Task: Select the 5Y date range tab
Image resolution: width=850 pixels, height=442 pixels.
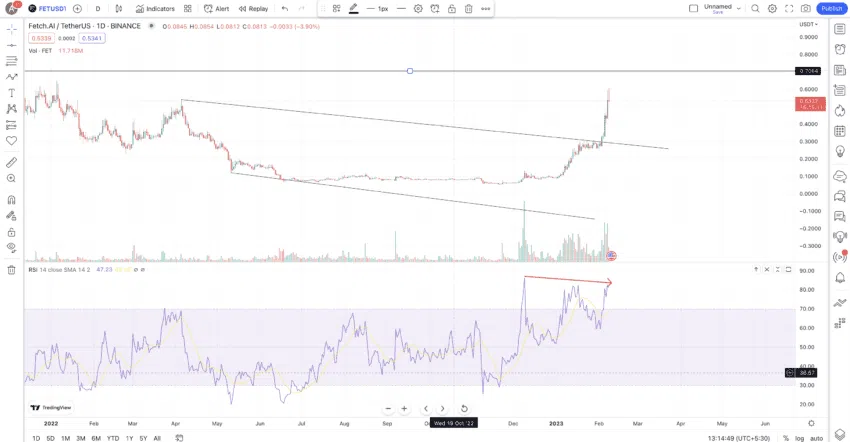Action: 143,438
